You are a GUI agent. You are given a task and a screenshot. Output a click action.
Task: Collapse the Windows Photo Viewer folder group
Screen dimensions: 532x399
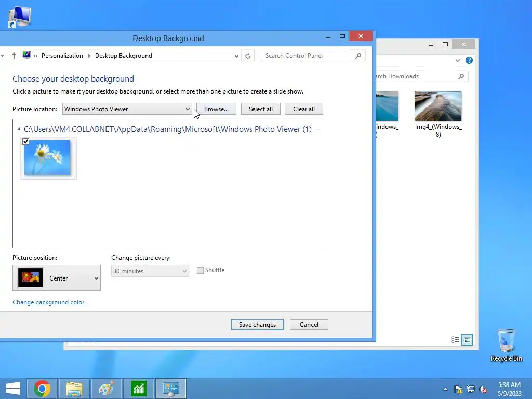(x=19, y=129)
